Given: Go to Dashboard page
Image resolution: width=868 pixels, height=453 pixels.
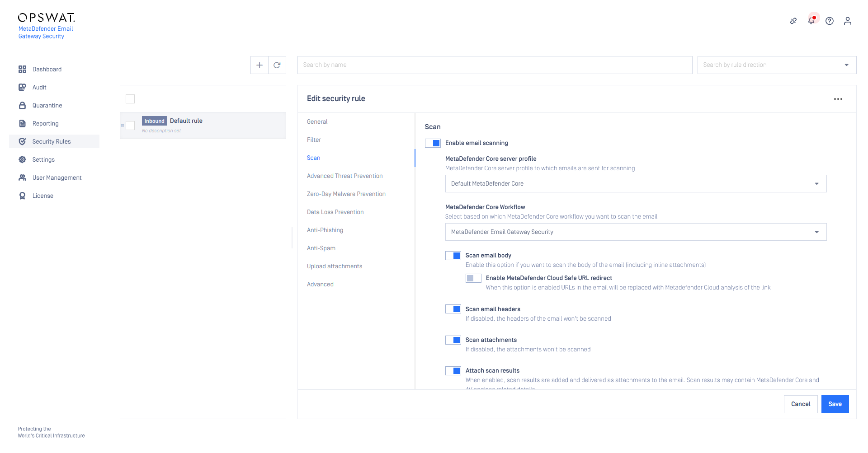Looking at the screenshot, I should (x=47, y=69).
